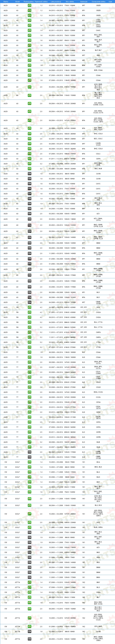This screenshot has width=115, height=644.
Task: Click the petrol icon in the TT 2.5 CEPB 8J3 row
Action: 30,432
